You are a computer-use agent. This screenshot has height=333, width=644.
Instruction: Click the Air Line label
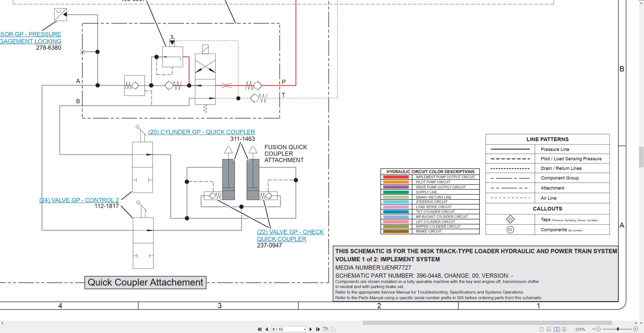[548, 198]
